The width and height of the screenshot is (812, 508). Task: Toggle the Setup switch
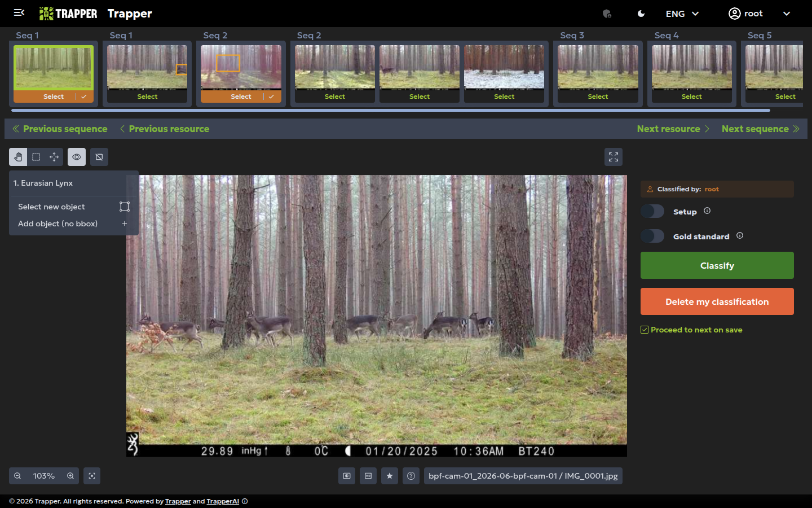(x=652, y=211)
